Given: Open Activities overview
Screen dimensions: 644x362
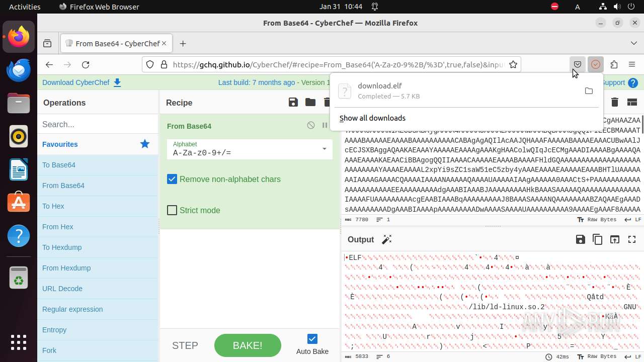Looking at the screenshot, I should coord(25,7).
